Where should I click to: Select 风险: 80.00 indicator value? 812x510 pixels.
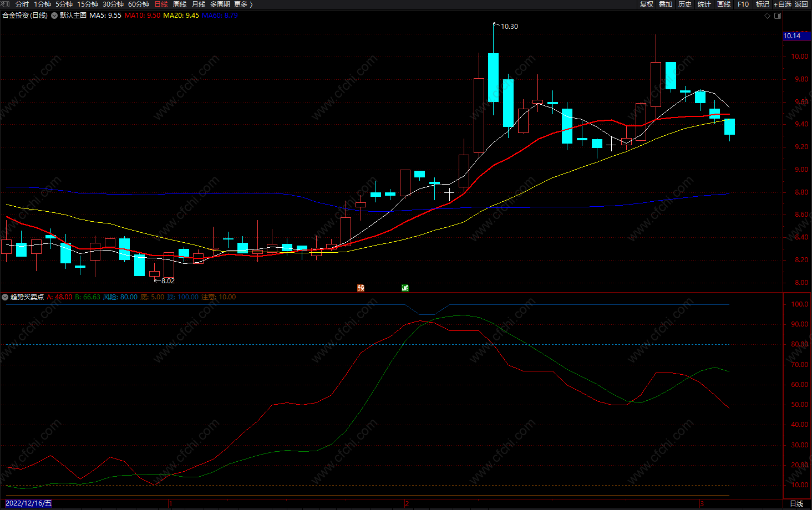(x=120, y=297)
